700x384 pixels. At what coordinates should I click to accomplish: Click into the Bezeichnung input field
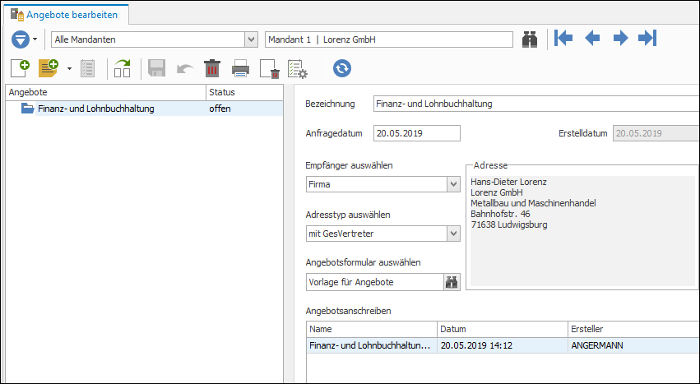536,104
